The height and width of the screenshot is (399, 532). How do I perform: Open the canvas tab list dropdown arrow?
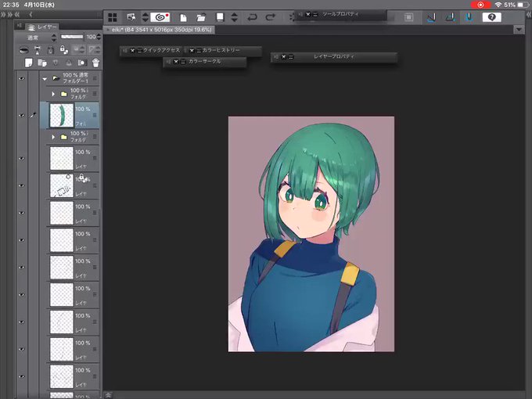coord(519,30)
